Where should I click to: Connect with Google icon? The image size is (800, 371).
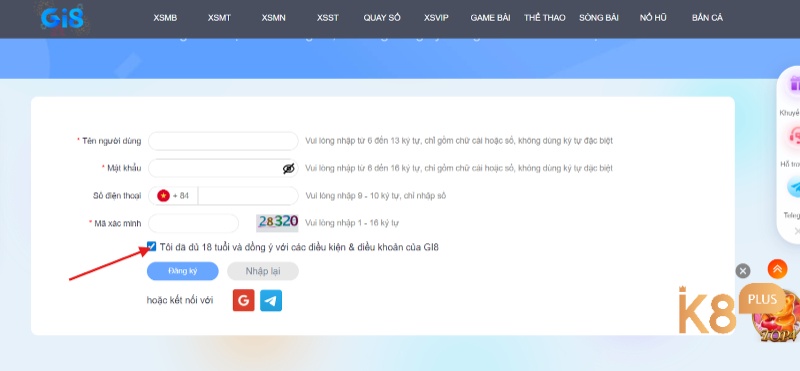pos(243,301)
